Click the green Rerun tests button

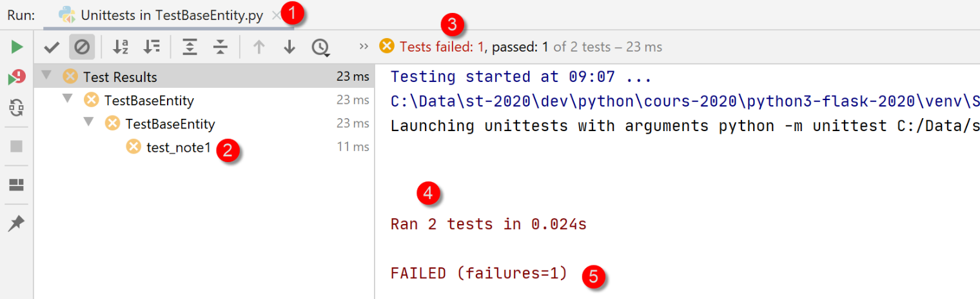pyautogui.click(x=17, y=46)
